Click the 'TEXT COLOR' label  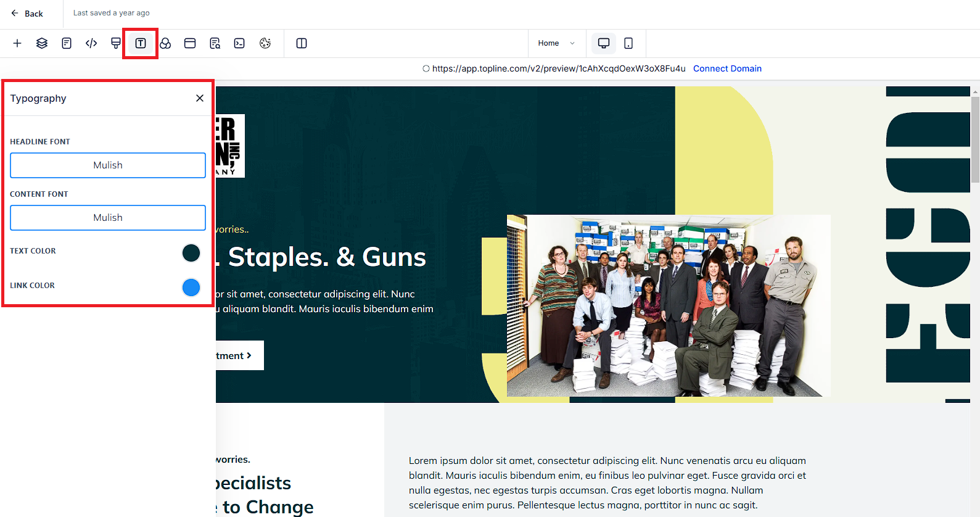(x=33, y=251)
